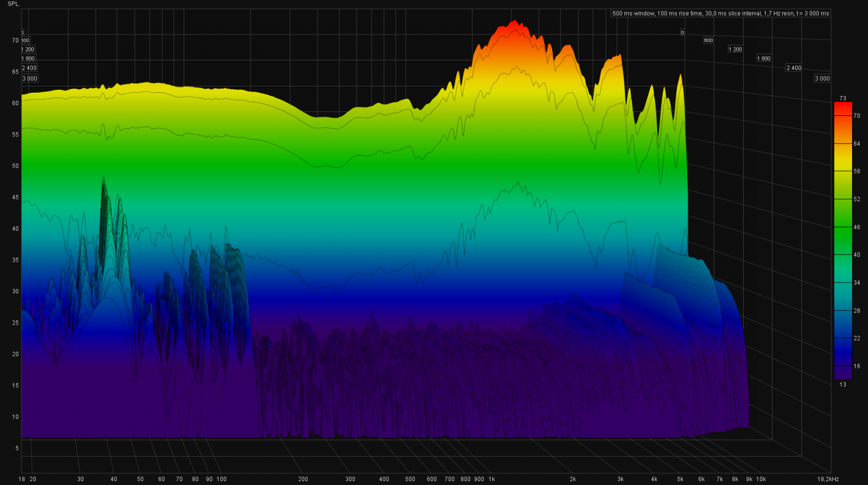Click the 16 value on the color legend

(857, 366)
